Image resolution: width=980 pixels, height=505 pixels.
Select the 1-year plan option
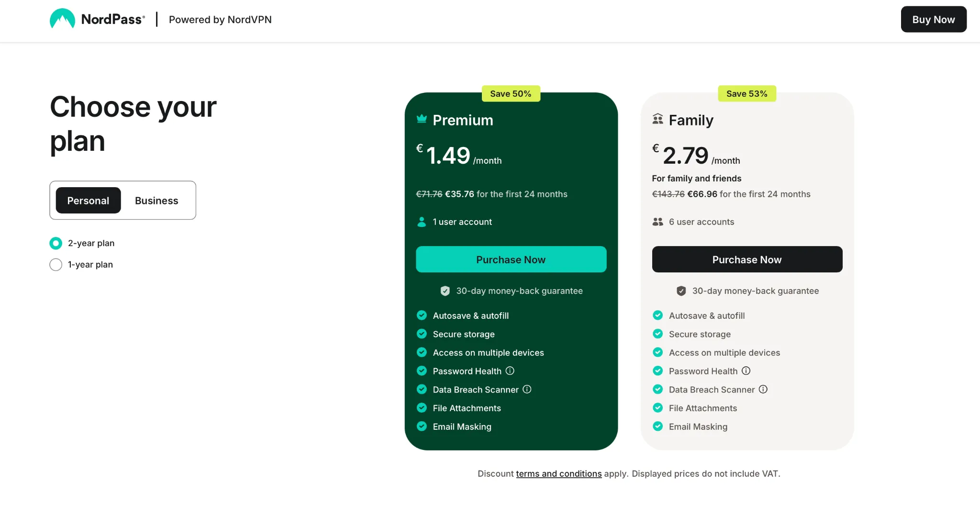click(x=56, y=264)
